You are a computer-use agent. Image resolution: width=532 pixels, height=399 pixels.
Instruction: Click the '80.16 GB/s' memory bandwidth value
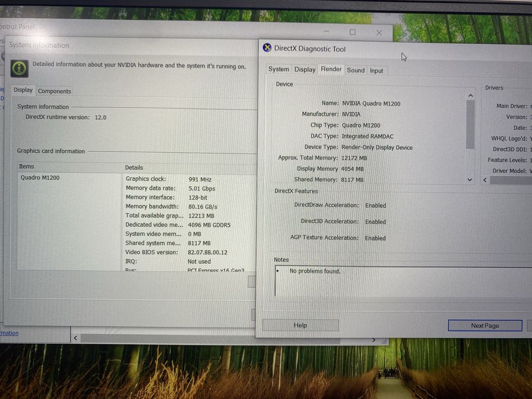[202, 207]
